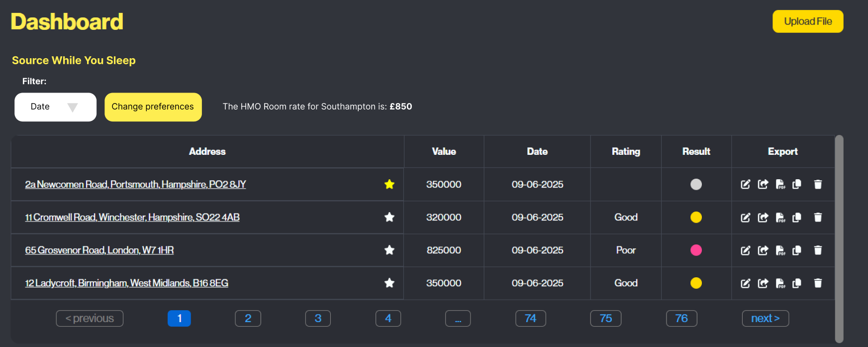This screenshot has height=347, width=868.
Task: Click the Upload File button
Action: click(x=808, y=21)
